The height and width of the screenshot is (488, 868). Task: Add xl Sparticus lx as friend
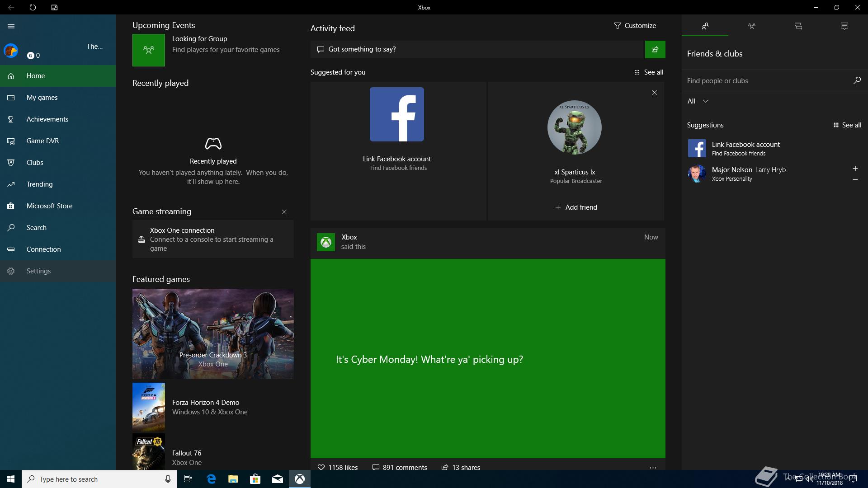(576, 207)
